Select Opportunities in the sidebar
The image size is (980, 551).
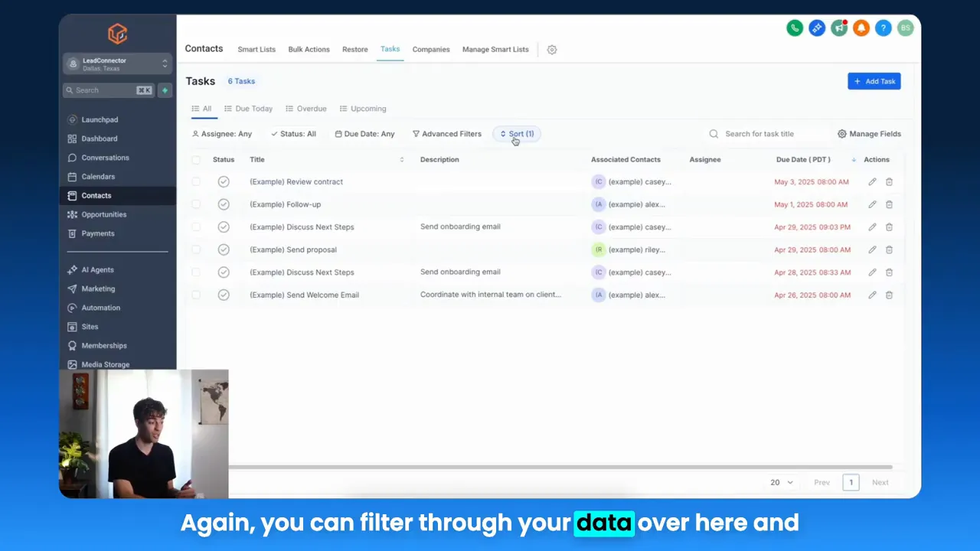(103, 214)
